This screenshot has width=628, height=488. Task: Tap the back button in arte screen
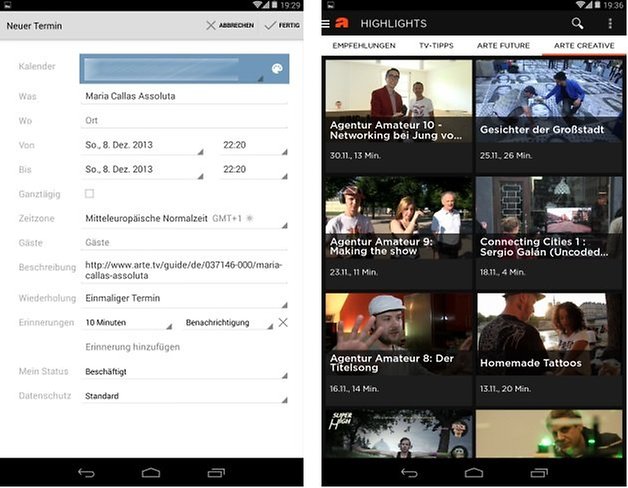coord(409,473)
